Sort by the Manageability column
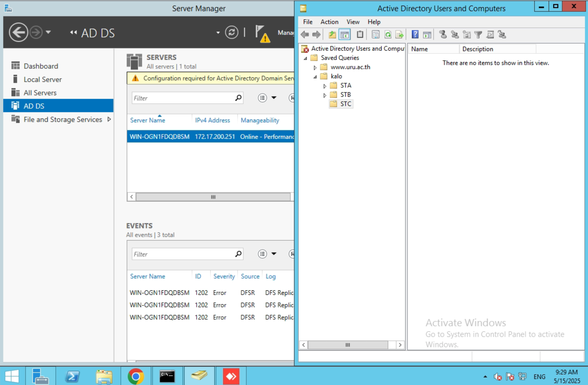Screen dimensions: 588x385 (x=260, y=120)
